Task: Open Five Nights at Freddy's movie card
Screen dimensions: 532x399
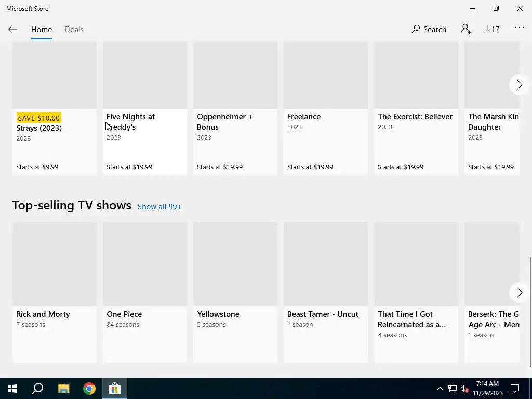Action: point(145,108)
